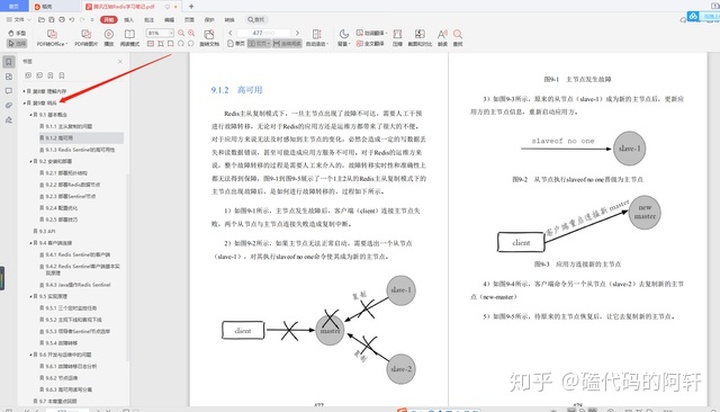Toggle continuous reading mode
The image size is (720, 412).
[287, 44]
